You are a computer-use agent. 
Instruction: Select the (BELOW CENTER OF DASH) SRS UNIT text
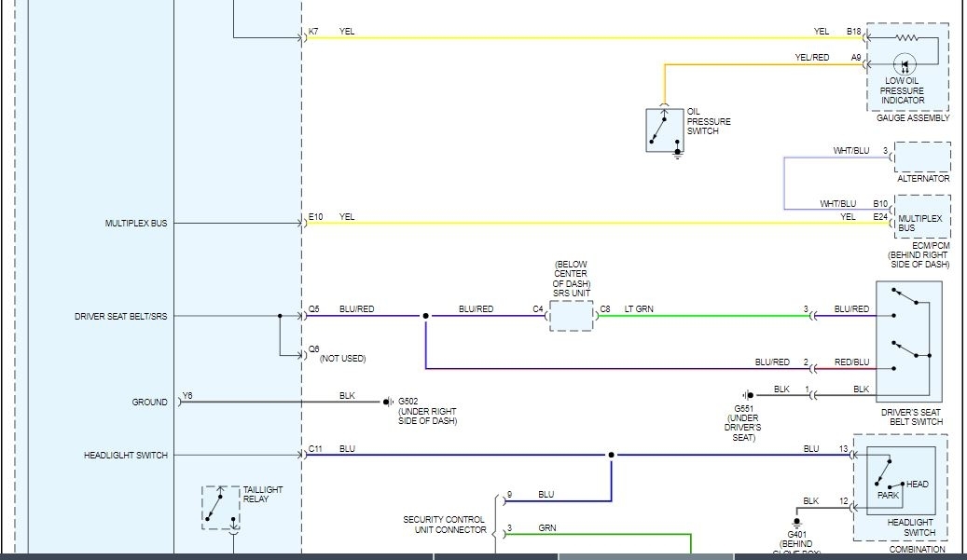[571, 280]
